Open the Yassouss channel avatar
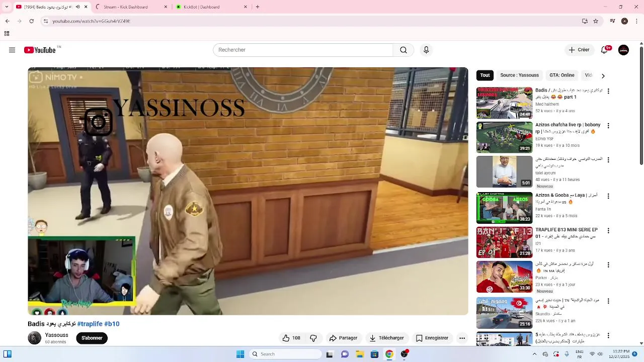Screen dimensions: 644x362 (34, 338)
